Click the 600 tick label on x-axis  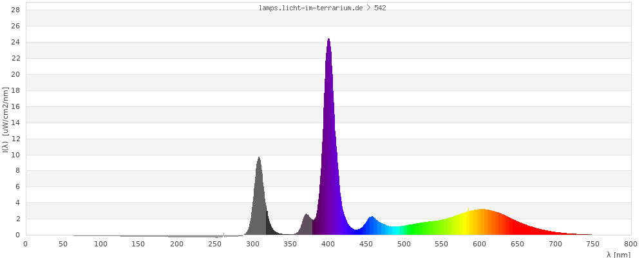point(479,243)
